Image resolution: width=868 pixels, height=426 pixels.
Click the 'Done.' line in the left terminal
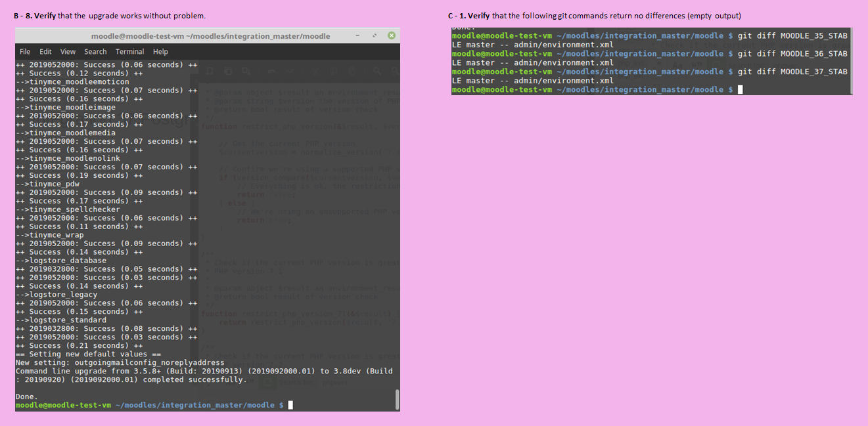26,396
